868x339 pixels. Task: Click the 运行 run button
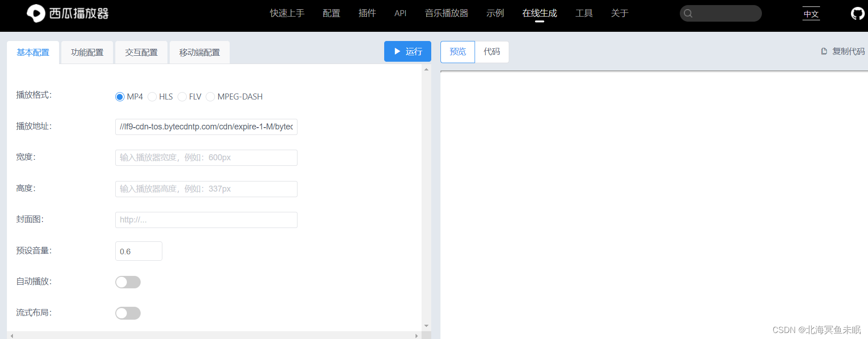[x=408, y=52]
